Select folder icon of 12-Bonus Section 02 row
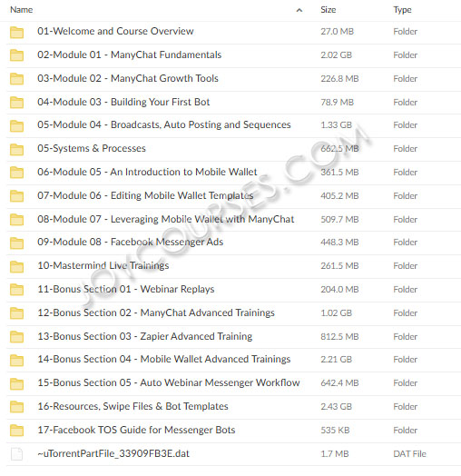The image size is (461, 476). pyautogui.click(x=16, y=313)
